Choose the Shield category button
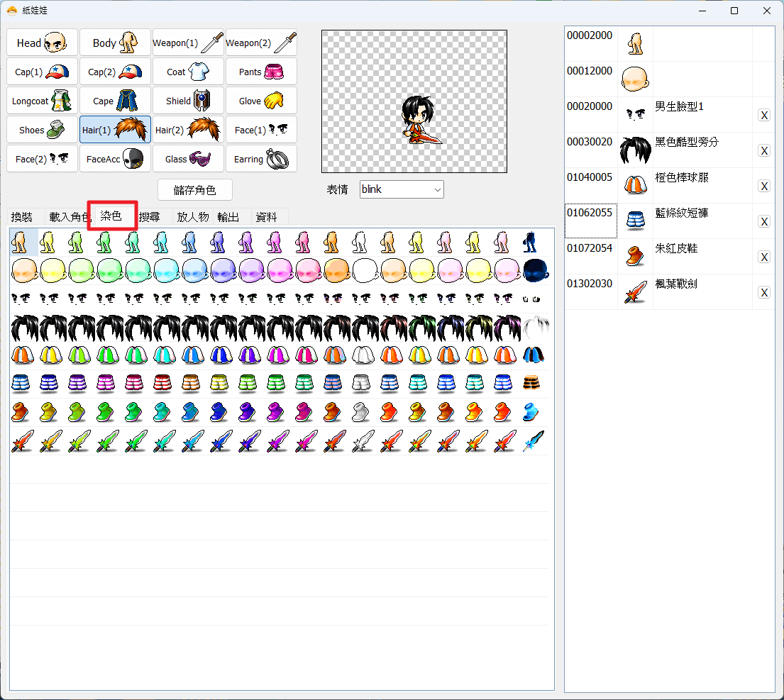This screenshot has height=700, width=784. [x=188, y=101]
